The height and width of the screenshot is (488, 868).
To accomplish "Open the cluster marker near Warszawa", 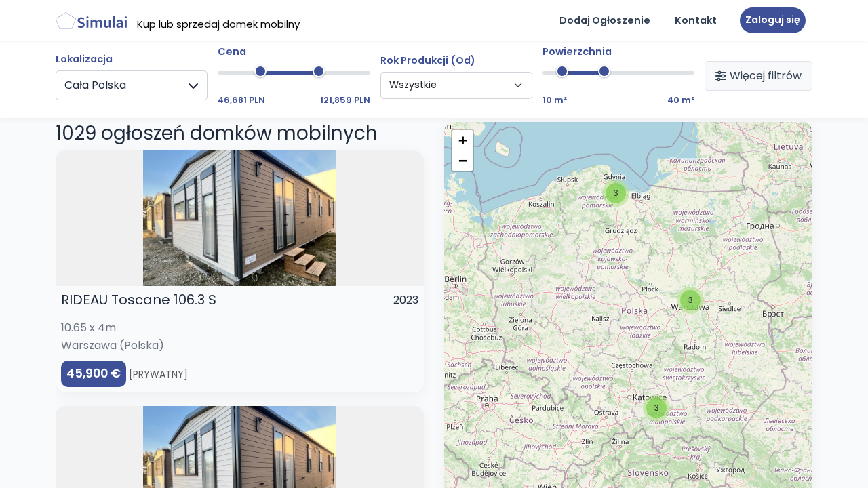I will [x=690, y=300].
